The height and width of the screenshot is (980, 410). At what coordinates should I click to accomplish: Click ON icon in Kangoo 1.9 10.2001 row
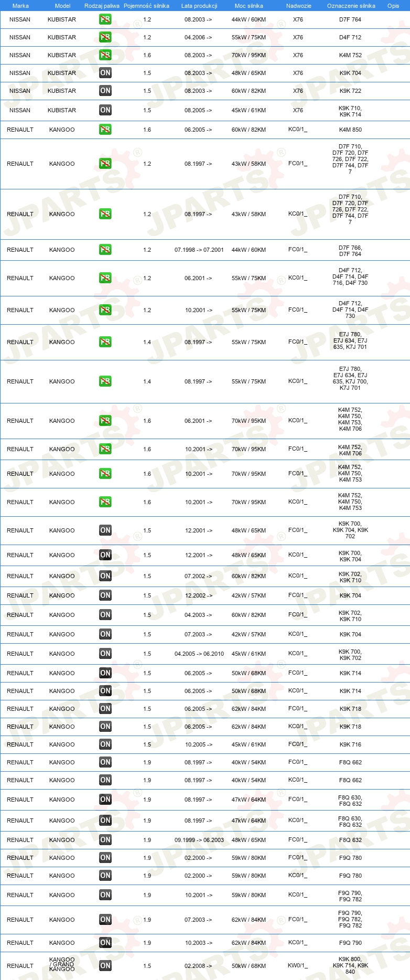[x=105, y=895]
